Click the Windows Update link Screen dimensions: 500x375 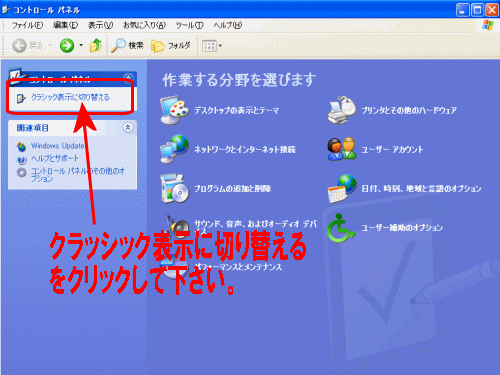click(x=57, y=146)
